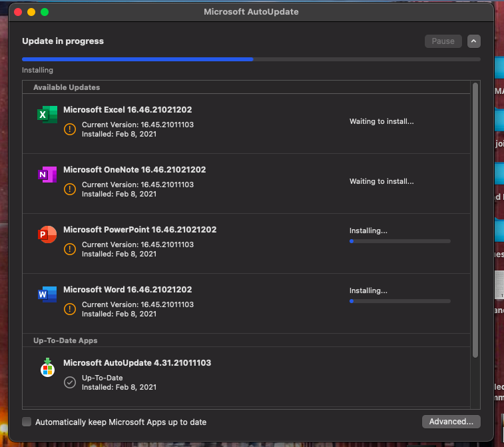
Task: Select the Microsoft PowerPoint 16.46.21021202 title
Action: (x=140, y=230)
